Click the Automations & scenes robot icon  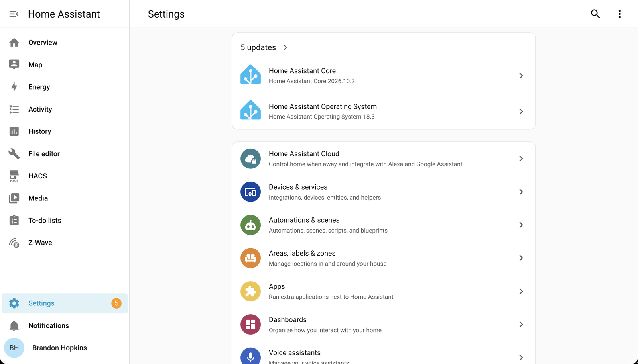[250, 225]
